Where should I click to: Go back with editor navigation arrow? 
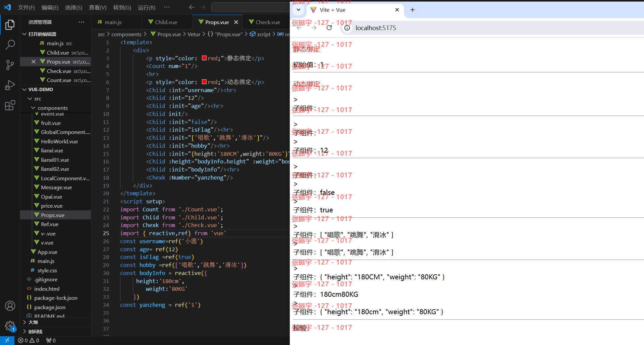[192, 7]
